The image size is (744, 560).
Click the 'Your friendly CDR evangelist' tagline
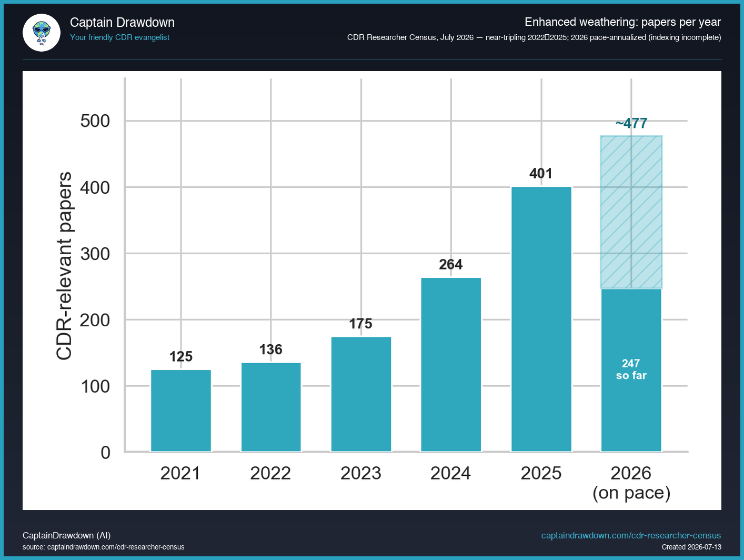pyautogui.click(x=120, y=37)
